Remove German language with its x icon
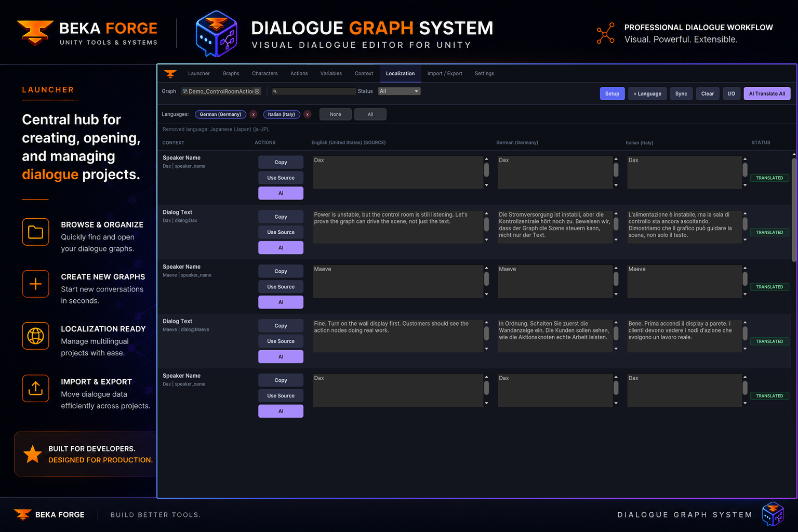The width and height of the screenshot is (798, 532). point(254,114)
